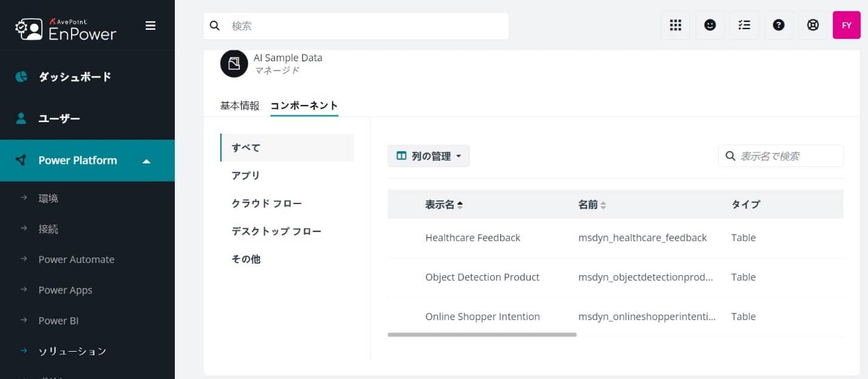
Task: Select the Healthcare Feedback table row
Action: (x=473, y=238)
